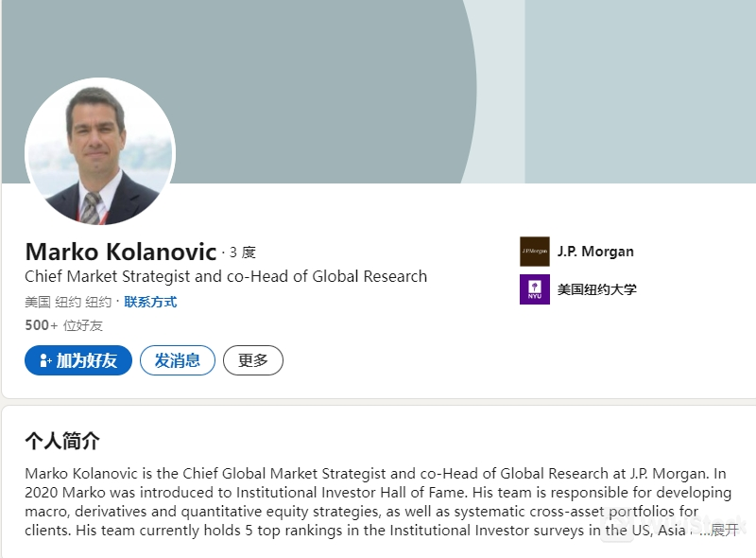View the 500+ 位好友 connections
756x558 pixels.
click(x=64, y=325)
